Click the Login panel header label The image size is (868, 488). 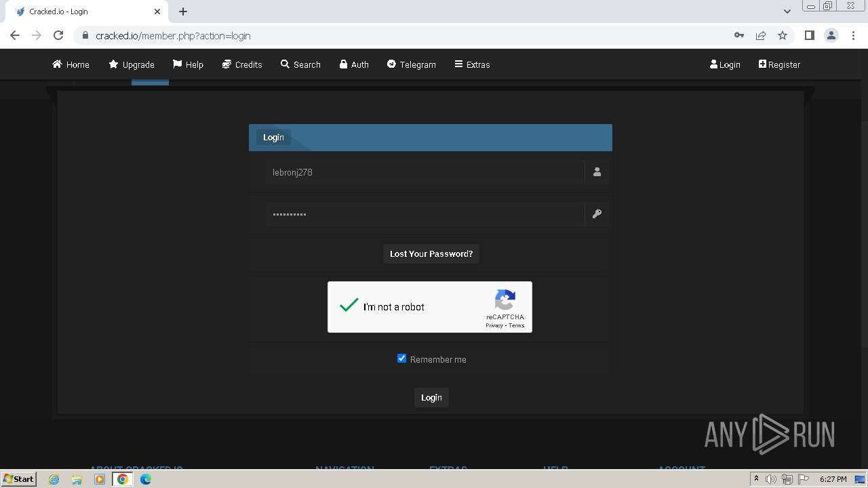pyautogui.click(x=273, y=137)
